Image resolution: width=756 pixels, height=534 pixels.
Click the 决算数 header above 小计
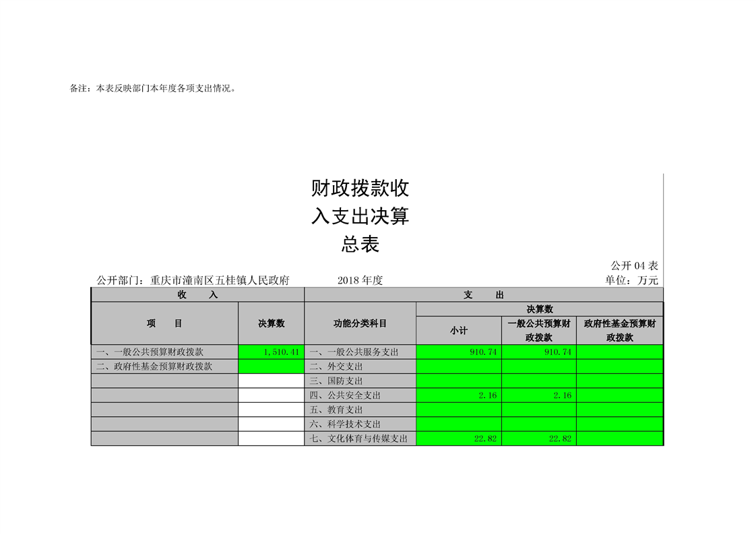[540, 309]
